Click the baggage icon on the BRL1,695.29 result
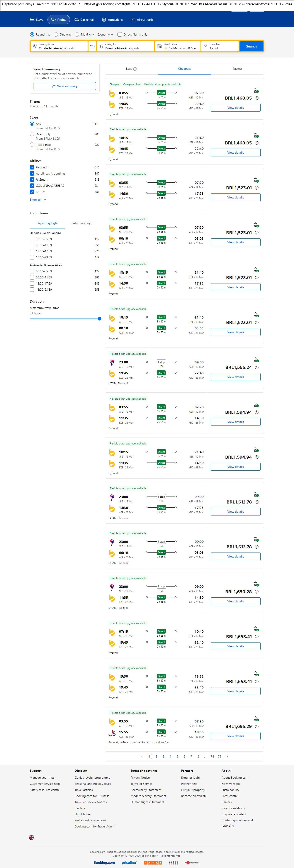 click(256, 719)
